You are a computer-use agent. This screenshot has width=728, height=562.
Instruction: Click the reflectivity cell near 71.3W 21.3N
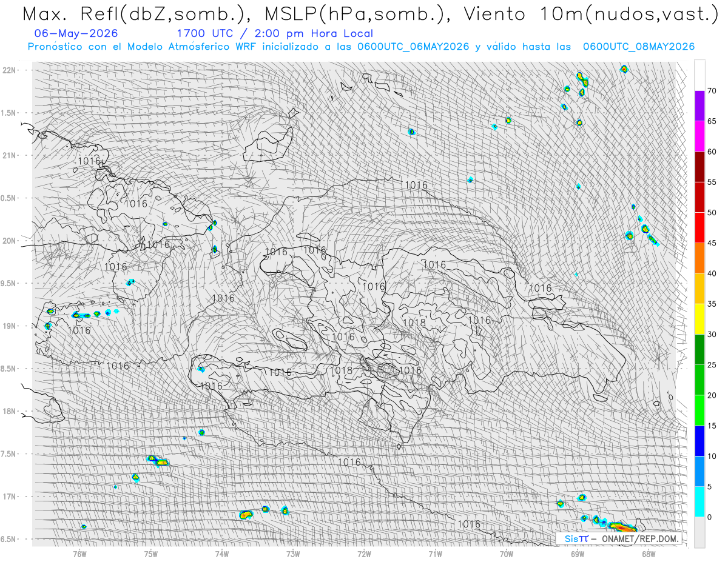coord(412,132)
